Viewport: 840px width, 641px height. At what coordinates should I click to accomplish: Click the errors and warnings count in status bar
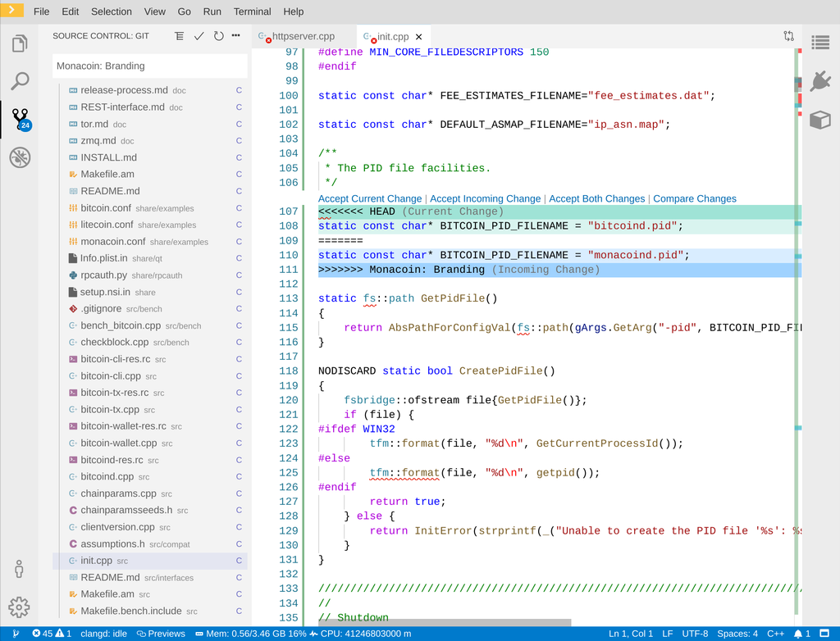point(52,634)
